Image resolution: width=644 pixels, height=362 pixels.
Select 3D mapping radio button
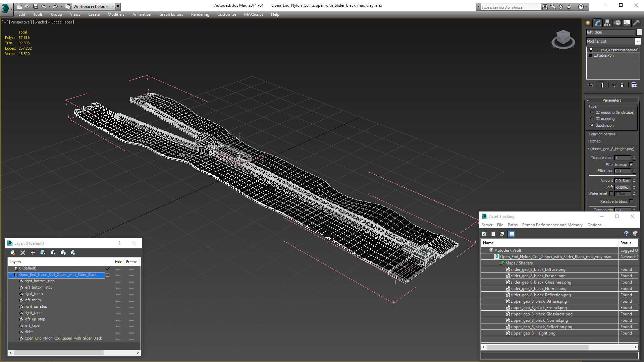pyautogui.click(x=592, y=119)
